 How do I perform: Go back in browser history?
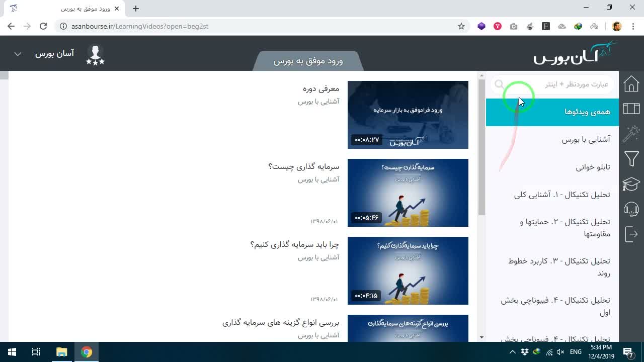[x=11, y=26]
